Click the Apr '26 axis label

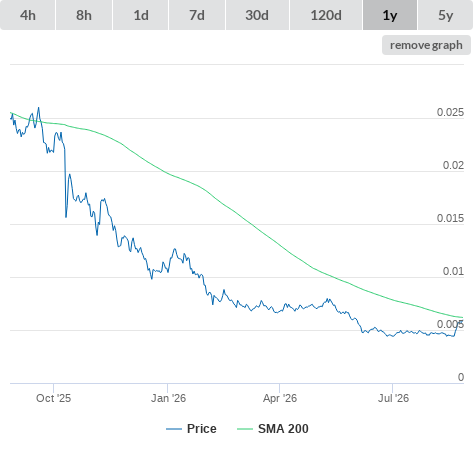[x=280, y=398]
